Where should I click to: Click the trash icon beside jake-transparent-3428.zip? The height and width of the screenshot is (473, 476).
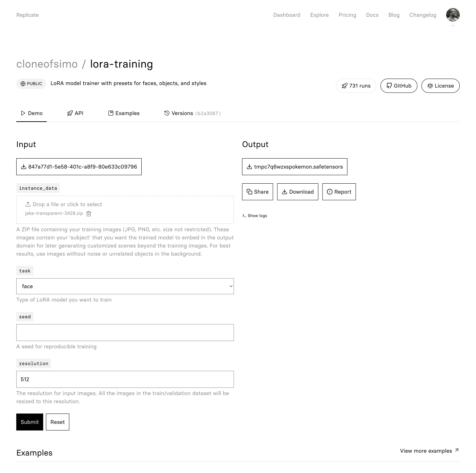click(x=89, y=214)
